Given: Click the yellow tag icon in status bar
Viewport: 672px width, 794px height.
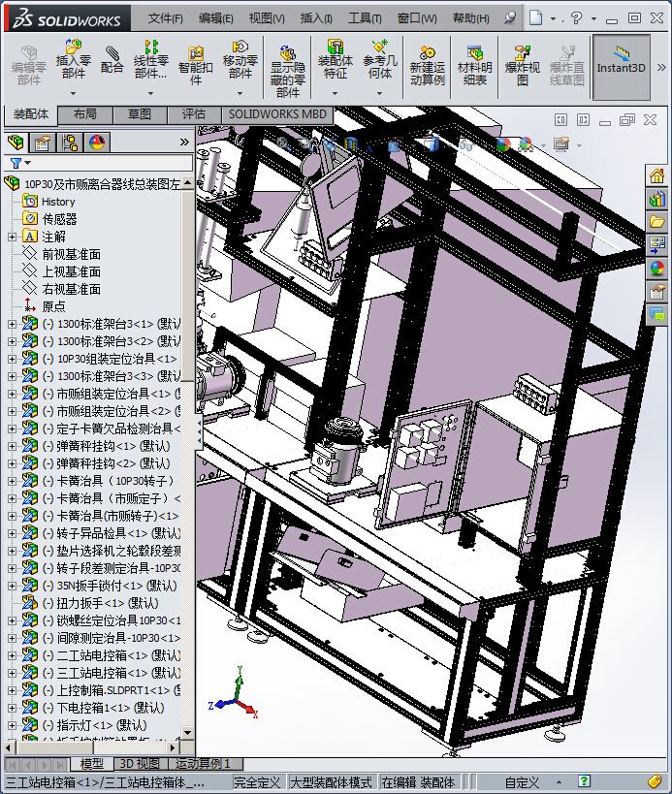Looking at the screenshot, I should (x=654, y=781).
